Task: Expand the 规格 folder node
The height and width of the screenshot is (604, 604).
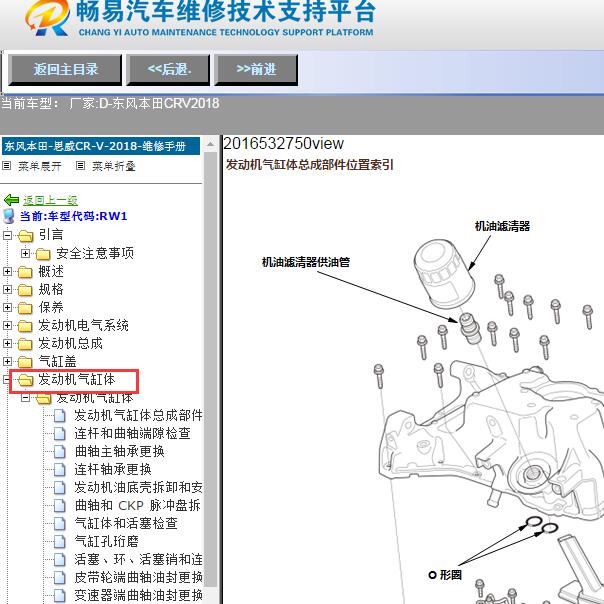Action: [x=7, y=289]
